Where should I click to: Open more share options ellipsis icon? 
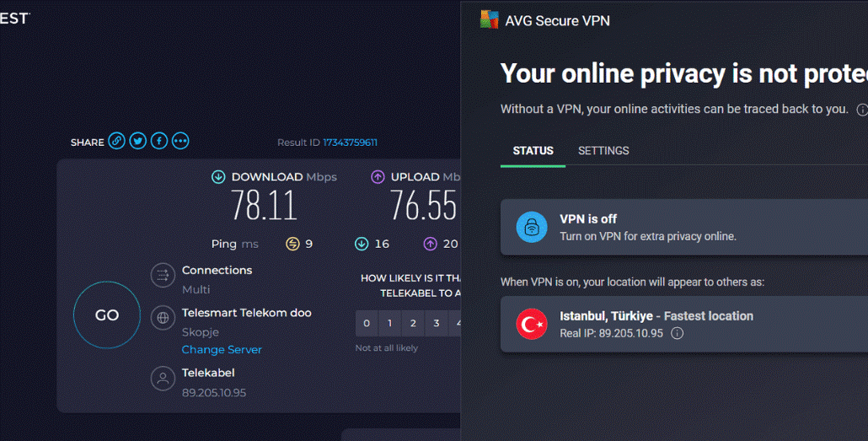(x=180, y=141)
